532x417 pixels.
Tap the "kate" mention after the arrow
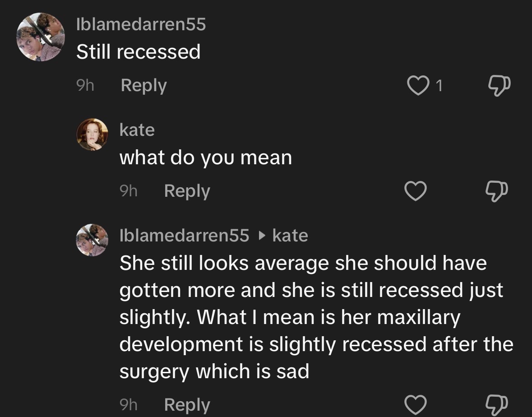point(290,236)
